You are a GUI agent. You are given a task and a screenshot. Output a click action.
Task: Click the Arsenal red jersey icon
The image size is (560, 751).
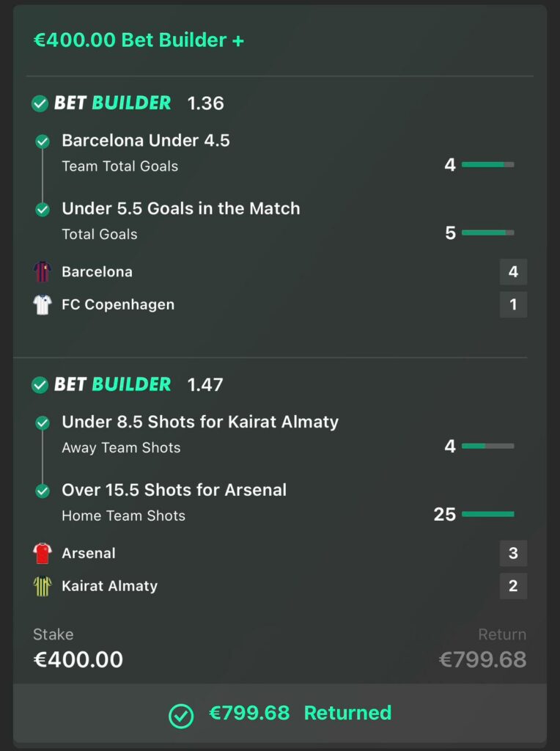tap(43, 554)
